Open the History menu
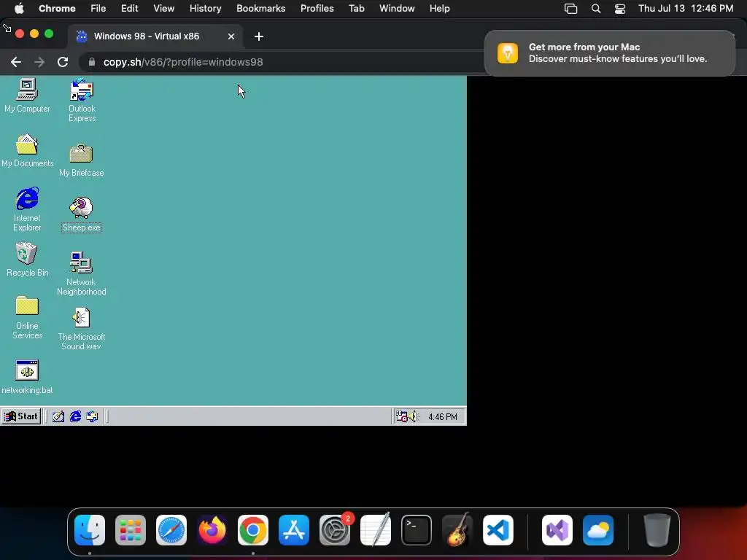The image size is (747, 560). (205, 8)
